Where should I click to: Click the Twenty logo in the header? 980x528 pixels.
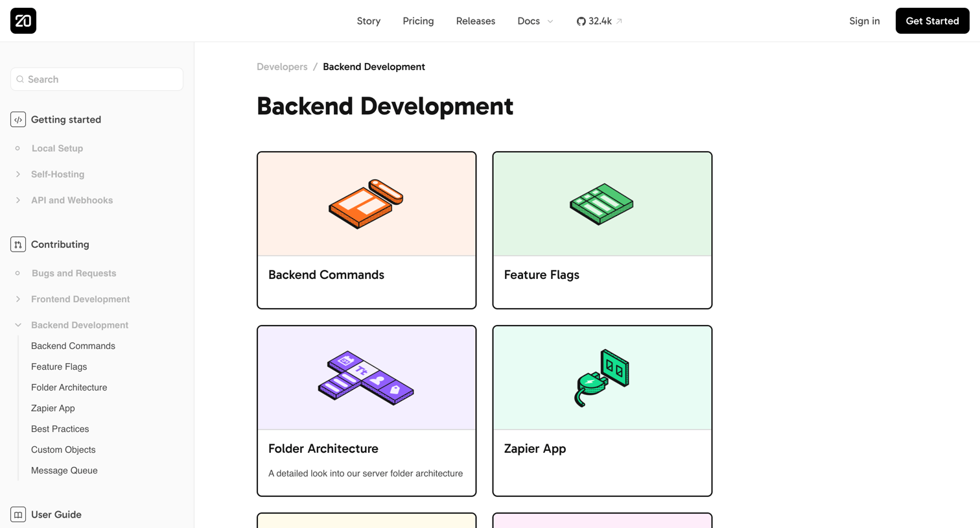coord(23,21)
